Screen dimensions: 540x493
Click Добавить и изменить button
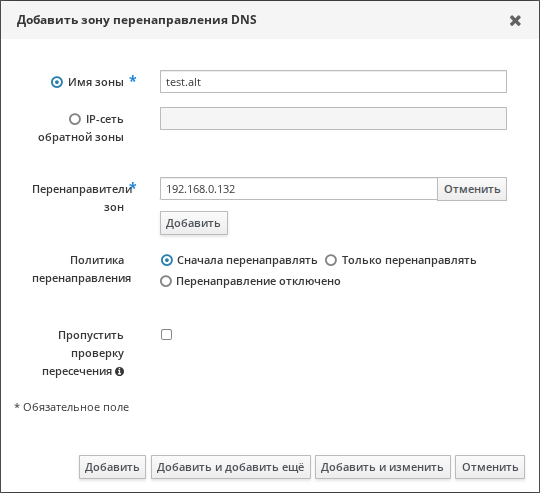(383, 467)
